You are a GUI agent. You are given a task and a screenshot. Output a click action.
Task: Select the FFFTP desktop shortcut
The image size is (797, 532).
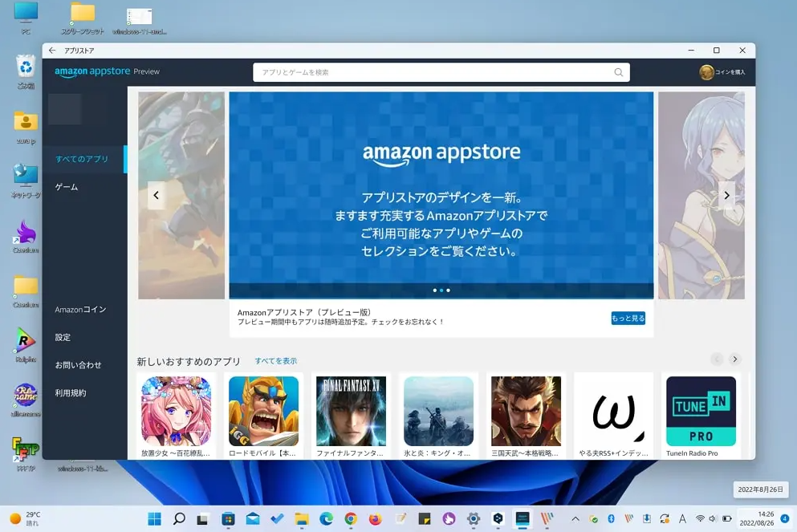[26, 454]
